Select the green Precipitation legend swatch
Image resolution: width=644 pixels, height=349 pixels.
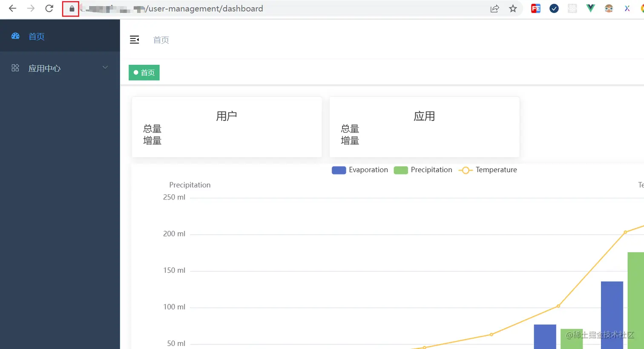click(x=401, y=170)
